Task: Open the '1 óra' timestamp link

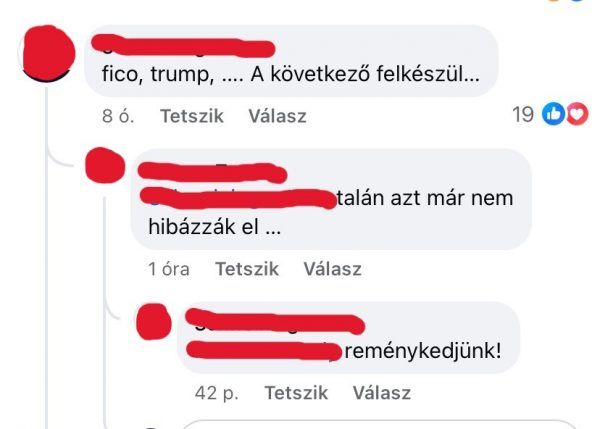Action: (169, 269)
